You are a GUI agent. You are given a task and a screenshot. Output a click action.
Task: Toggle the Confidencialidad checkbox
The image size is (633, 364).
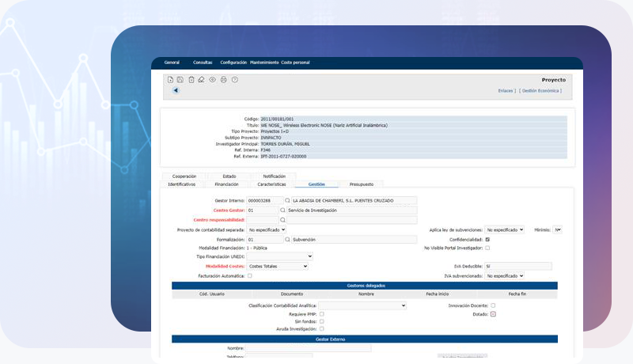click(487, 239)
